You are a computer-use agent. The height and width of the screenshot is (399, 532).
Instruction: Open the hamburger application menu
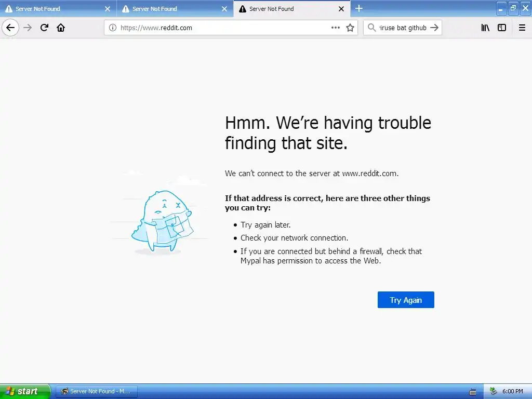tap(522, 28)
